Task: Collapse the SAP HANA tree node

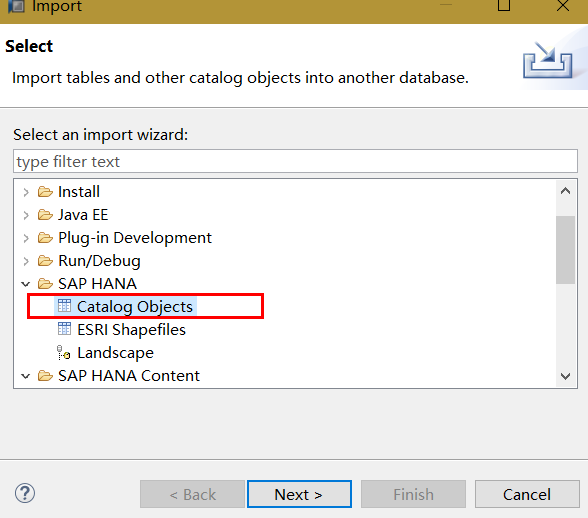Action: (26, 284)
